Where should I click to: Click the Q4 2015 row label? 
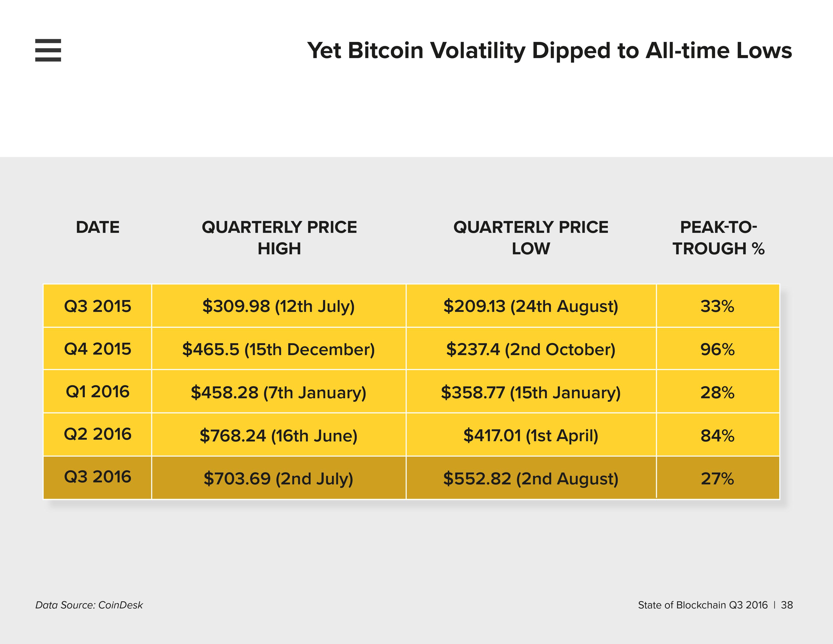[x=98, y=349]
